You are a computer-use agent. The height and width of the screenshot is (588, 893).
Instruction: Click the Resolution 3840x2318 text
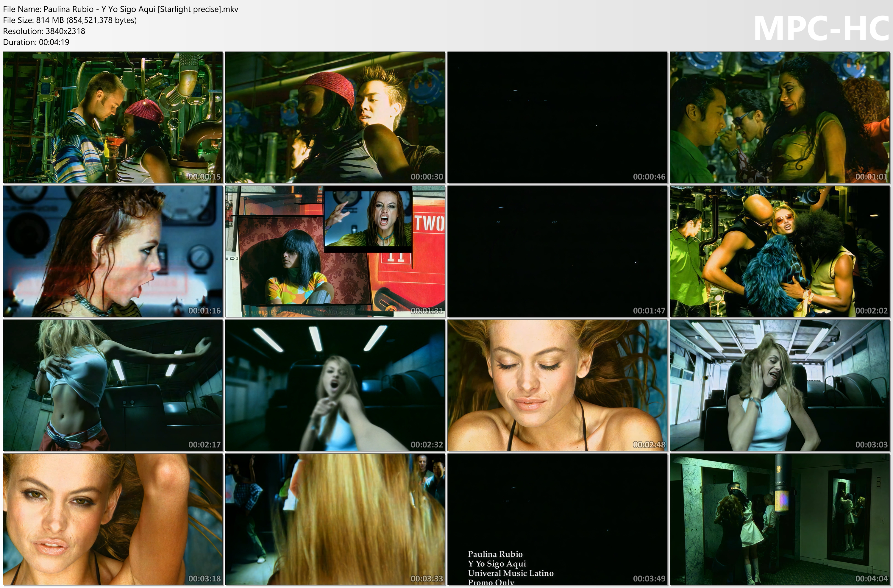point(44,31)
